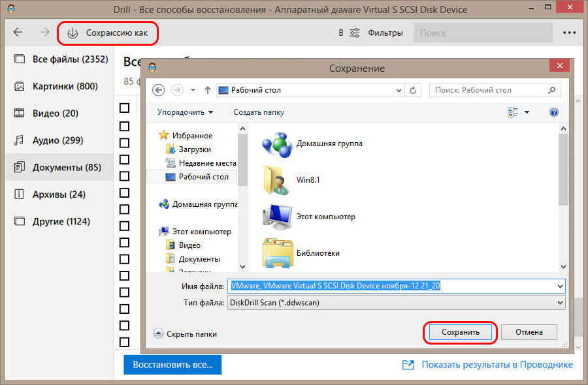This screenshot has width=588, height=385.
Task: Click the save session download icon
Action: (73, 33)
